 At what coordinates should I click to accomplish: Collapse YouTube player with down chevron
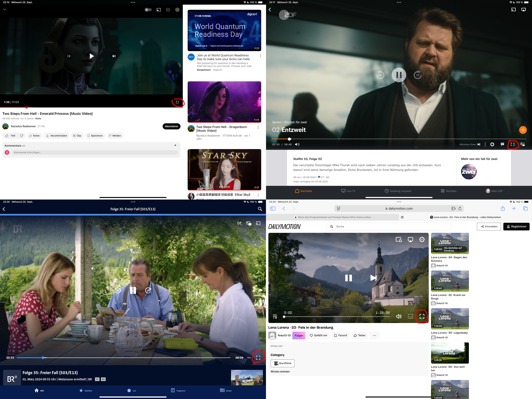(4, 9)
